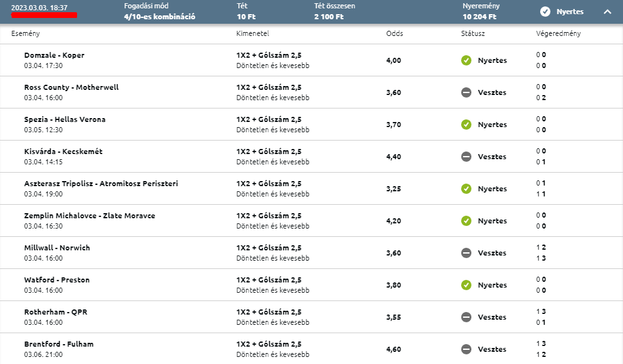Click grey losing icon for Millwall - Norwich
This screenshot has width=623, height=364.
coord(466,253)
